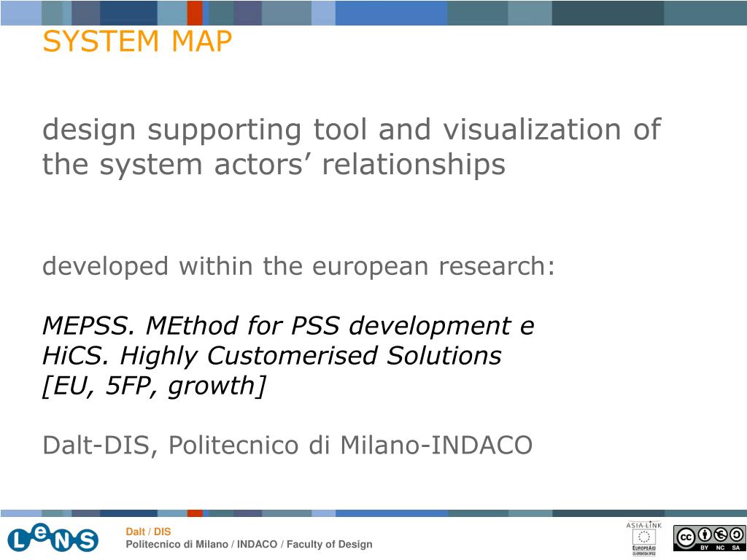This screenshot has height=560, width=747.
Task: Click the '[EU, 5FP, growth]' text
Action: [x=154, y=386]
